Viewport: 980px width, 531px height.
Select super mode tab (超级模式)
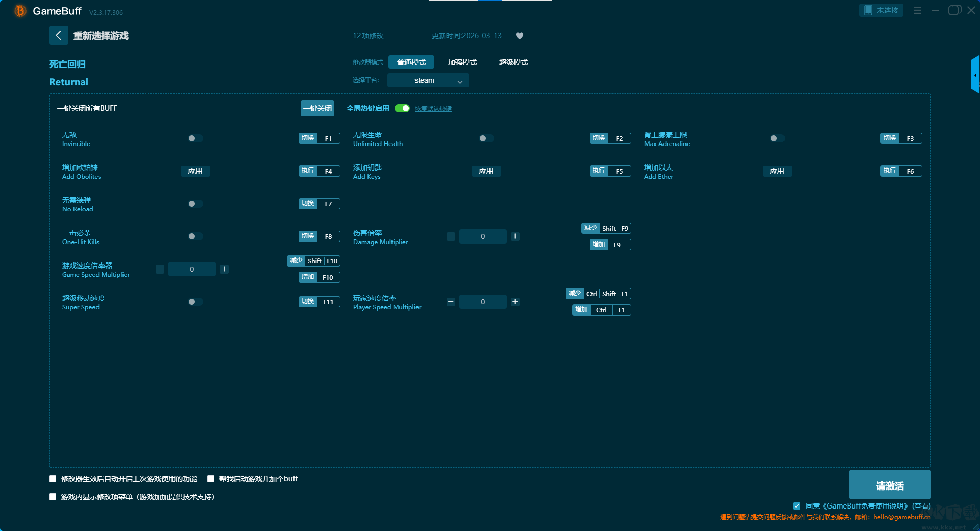tap(513, 62)
